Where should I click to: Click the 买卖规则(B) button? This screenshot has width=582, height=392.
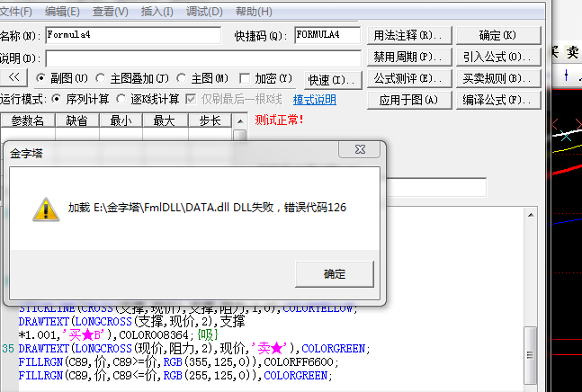coord(498,78)
